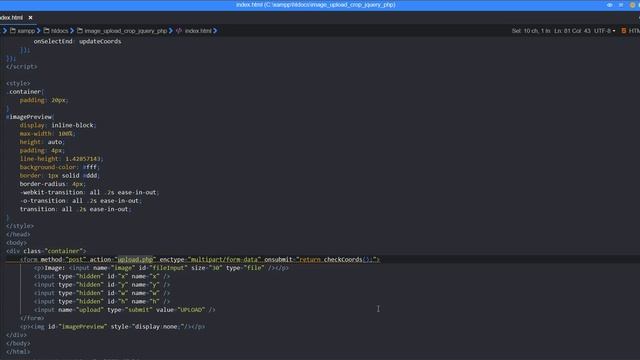
Task: Open the xampp folder breadcrumb
Action: point(26,31)
